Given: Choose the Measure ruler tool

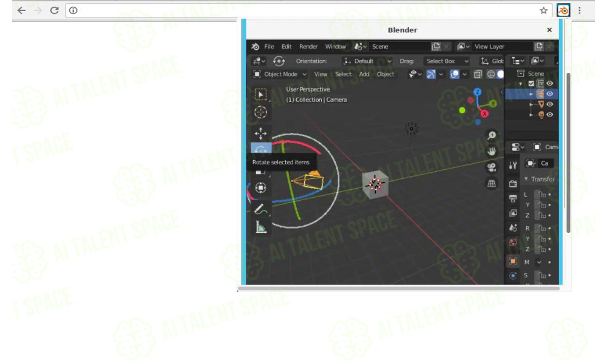Looking at the screenshot, I should click(261, 227).
